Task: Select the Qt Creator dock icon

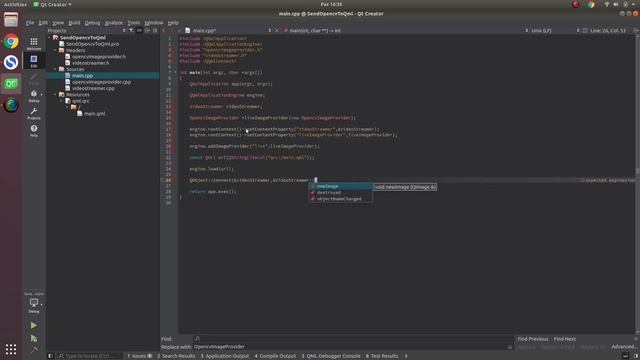Action: pos(11,84)
